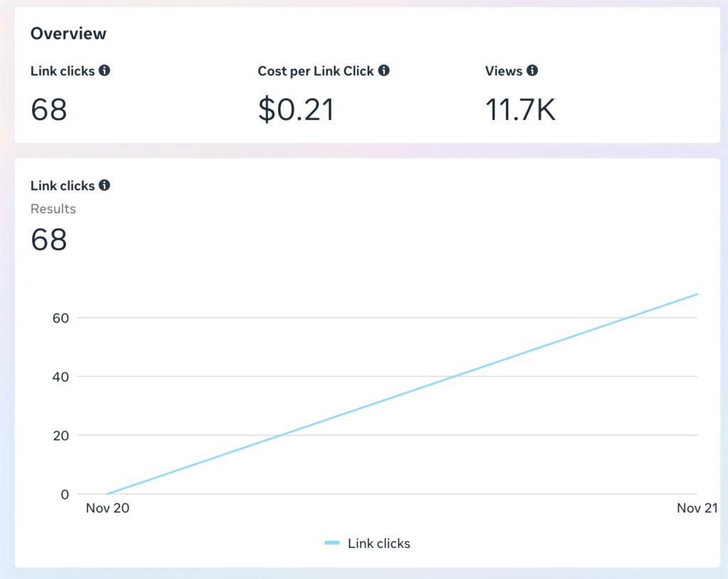Click the 40 y-axis gridline label

click(x=60, y=377)
